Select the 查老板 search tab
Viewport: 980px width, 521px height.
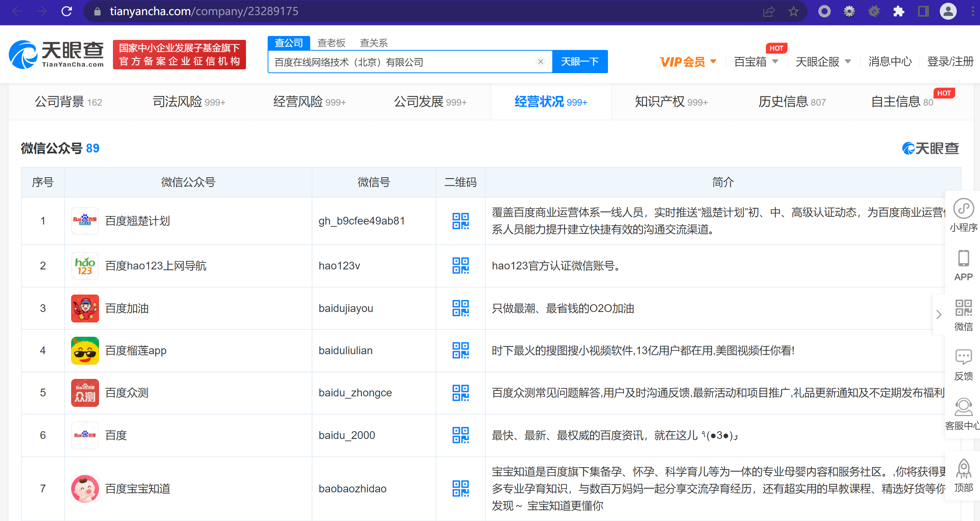331,43
